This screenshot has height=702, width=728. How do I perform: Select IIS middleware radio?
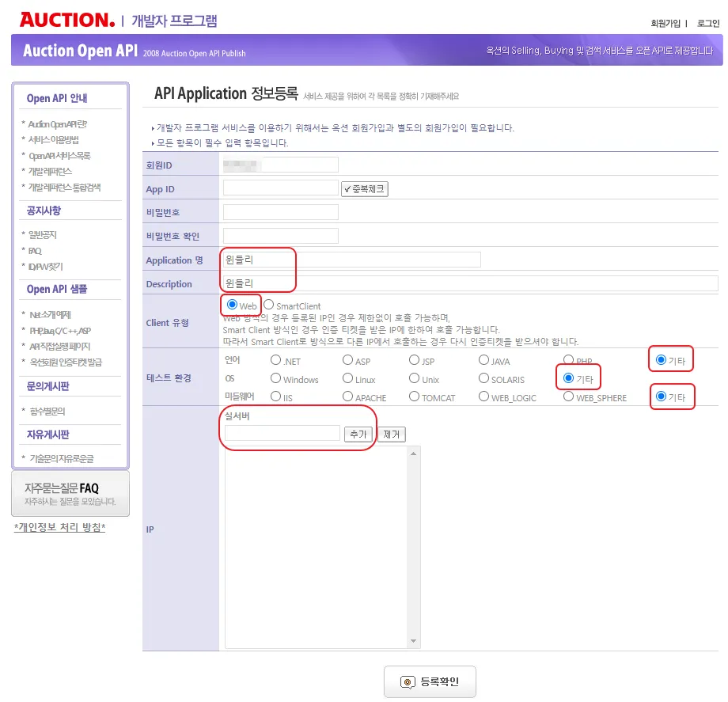pyautogui.click(x=276, y=396)
